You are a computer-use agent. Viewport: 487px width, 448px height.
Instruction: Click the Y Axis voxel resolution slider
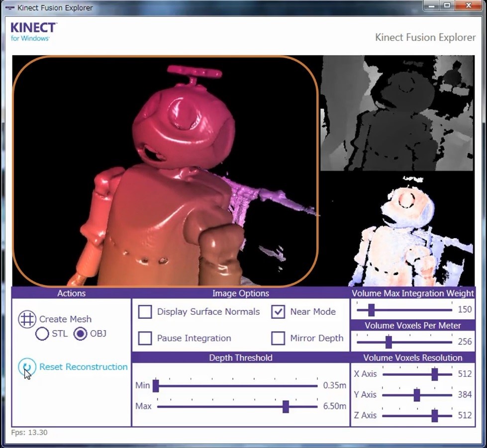pyautogui.click(x=416, y=395)
